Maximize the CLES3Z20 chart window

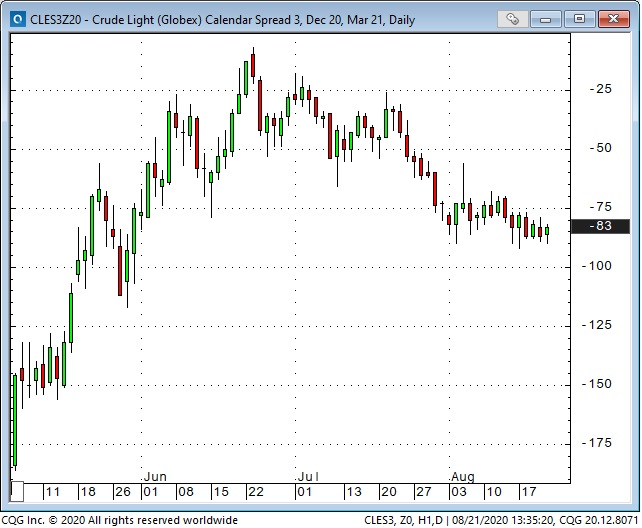click(579, 19)
